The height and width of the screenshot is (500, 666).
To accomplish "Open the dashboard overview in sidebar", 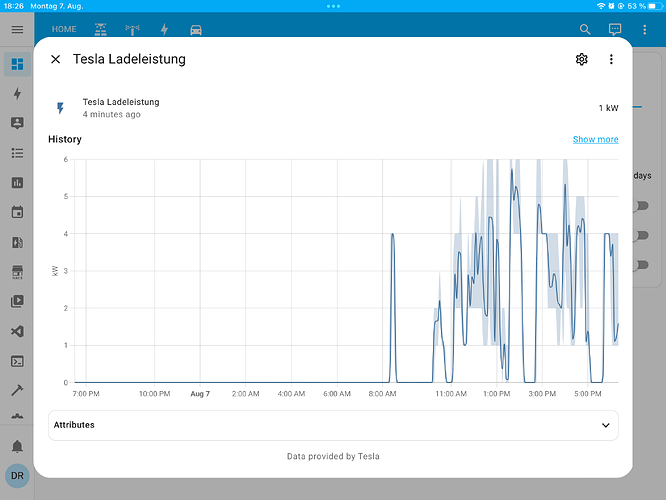I will click(x=17, y=64).
